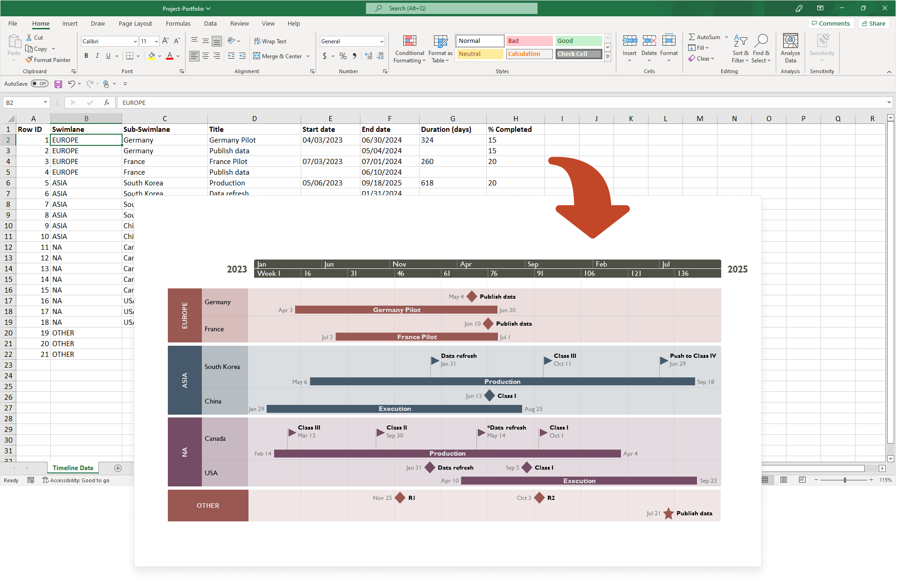Toggle Wrap Text formatting on
The height and width of the screenshot is (581, 924).
point(273,41)
